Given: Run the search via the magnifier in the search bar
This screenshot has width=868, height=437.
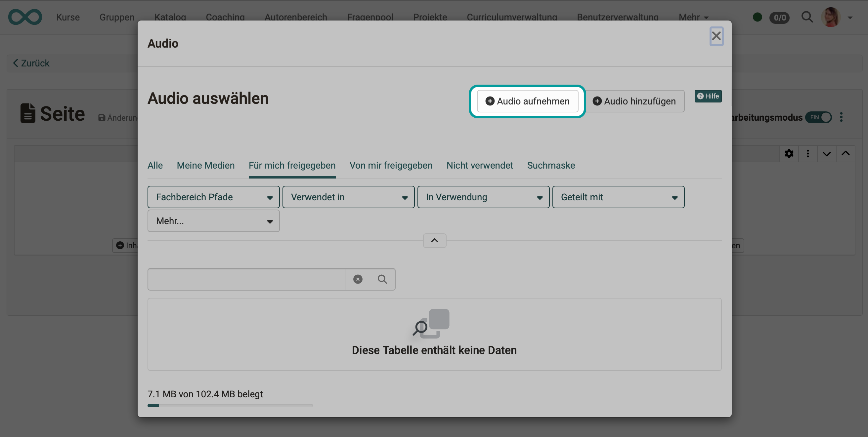Looking at the screenshot, I should point(382,279).
